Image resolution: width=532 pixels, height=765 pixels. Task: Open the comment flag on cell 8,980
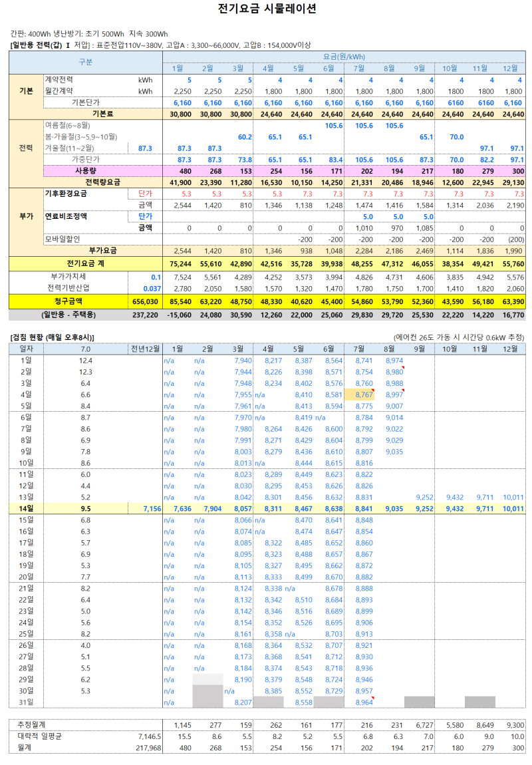pyautogui.click(x=403, y=367)
